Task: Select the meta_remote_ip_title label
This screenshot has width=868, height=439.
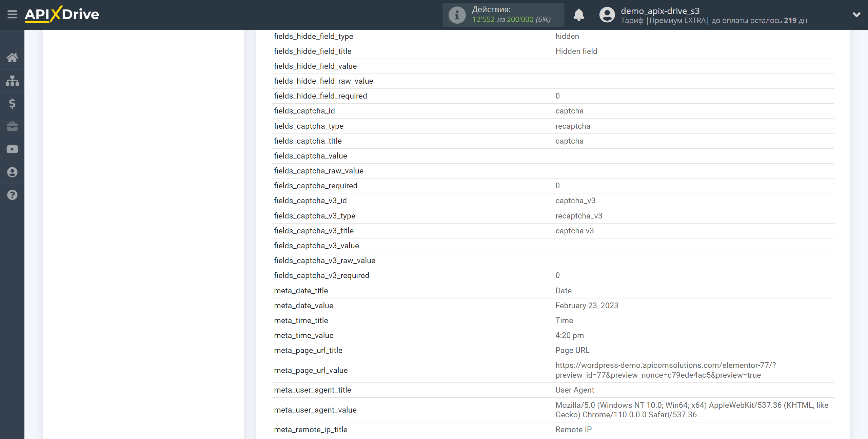Action: coord(311,430)
